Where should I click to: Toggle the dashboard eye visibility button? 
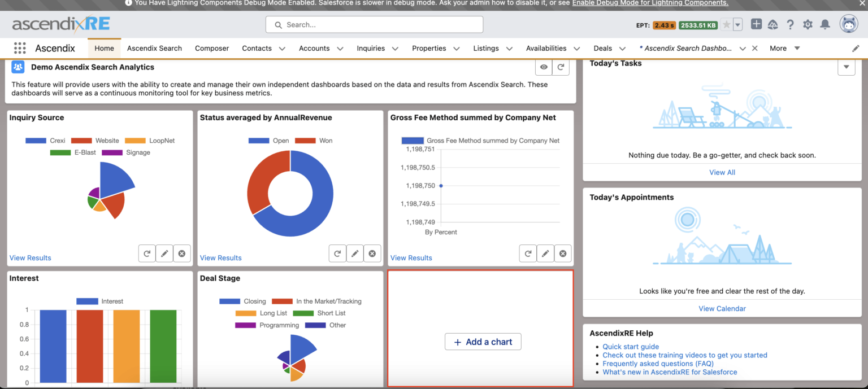(x=544, y=67)
